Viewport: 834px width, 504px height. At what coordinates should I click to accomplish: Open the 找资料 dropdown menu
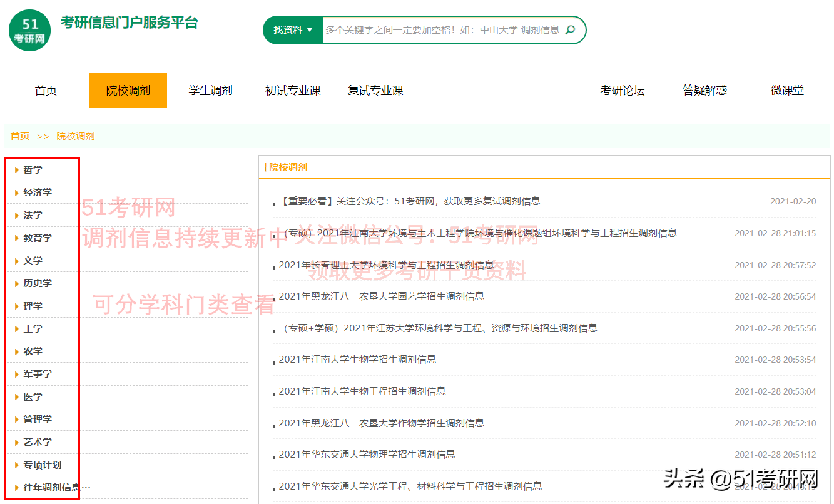click(x=292, y=29)
